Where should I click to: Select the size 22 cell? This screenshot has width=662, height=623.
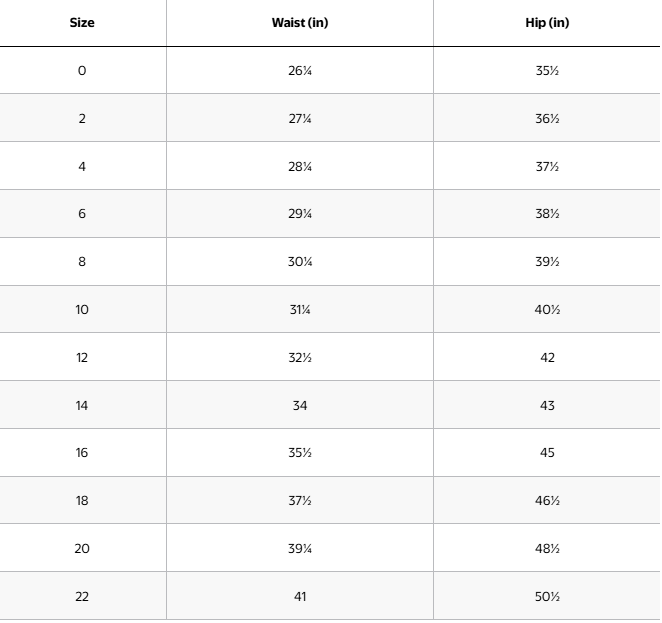[x=82, y=597]
